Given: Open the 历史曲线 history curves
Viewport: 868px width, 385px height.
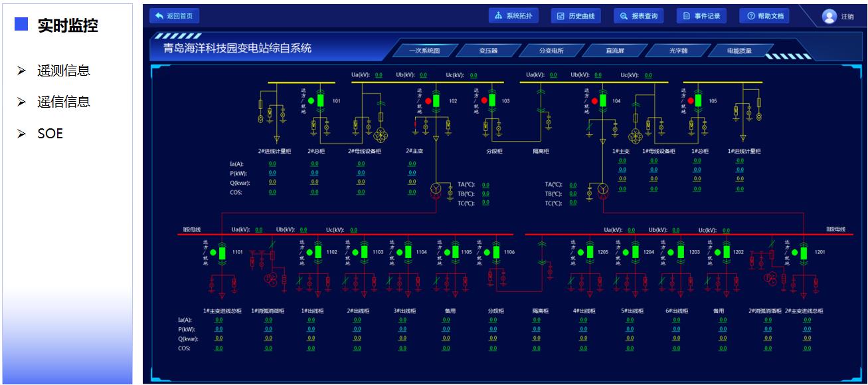Looking at the screenshot, I should pyautogui.click(x=576, y=16).
